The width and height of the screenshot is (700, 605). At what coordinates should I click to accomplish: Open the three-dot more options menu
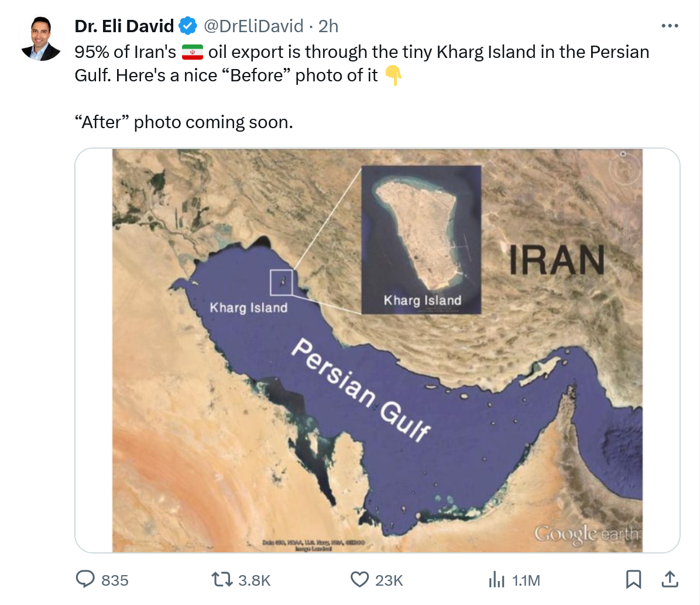pyautogui.click(x=670, y=26)
